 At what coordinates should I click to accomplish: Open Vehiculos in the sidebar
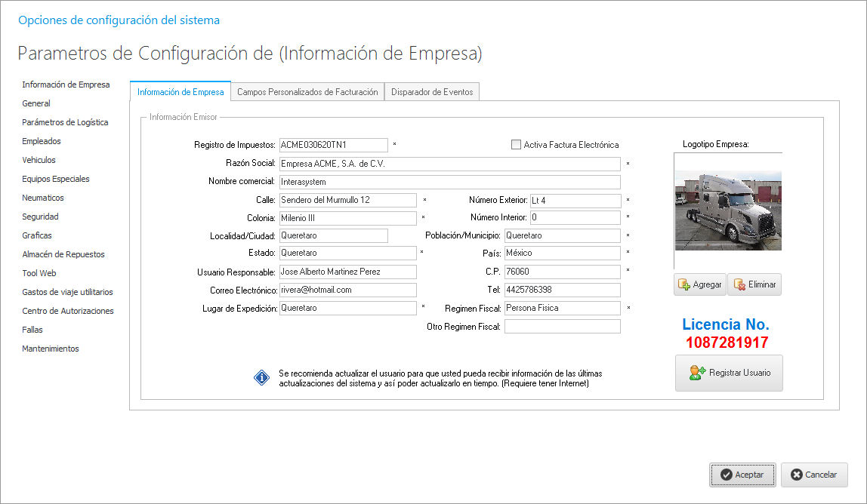pos(39,160)
